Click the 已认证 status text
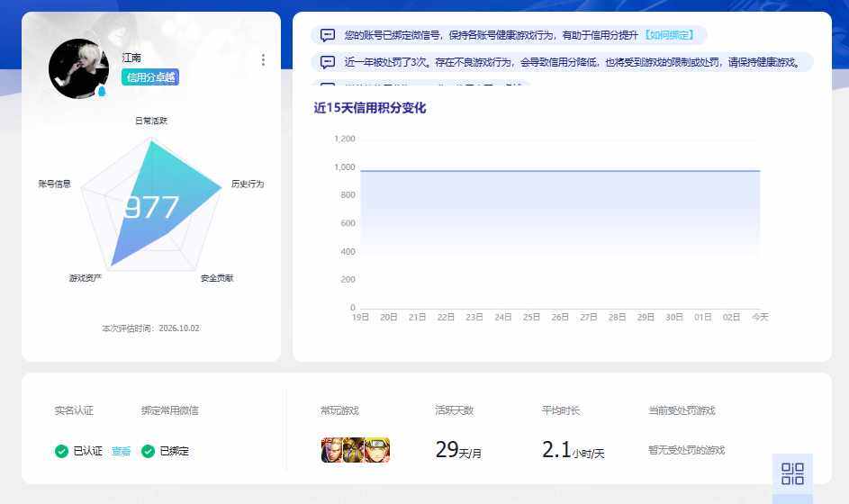Screen dimensions: 849x504 coord(87,451)
